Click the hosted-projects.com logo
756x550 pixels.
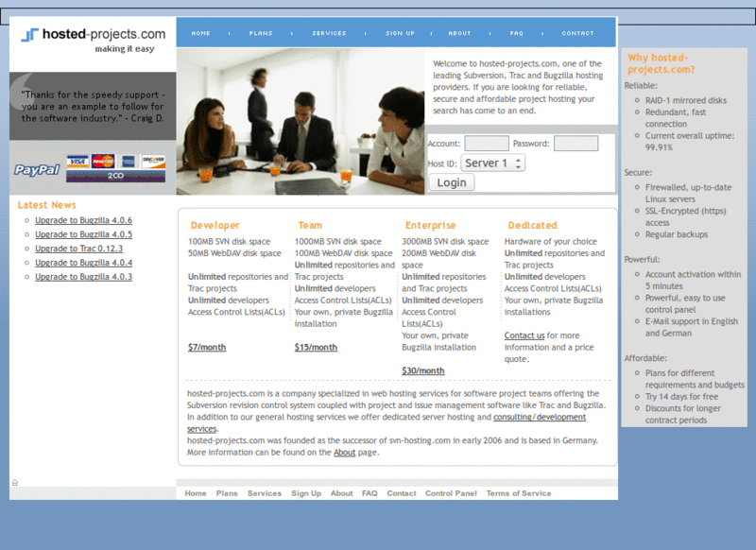click(x=93, y=40)
